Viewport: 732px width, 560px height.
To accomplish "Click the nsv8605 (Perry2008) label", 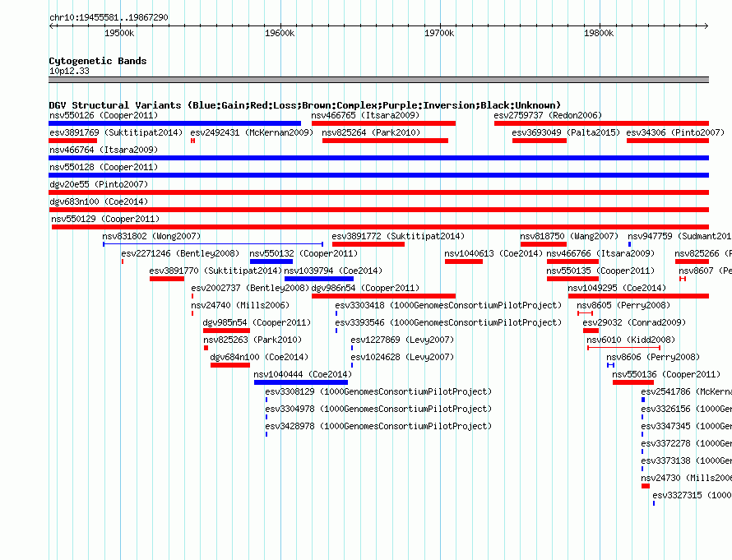I will pos(623,305).
